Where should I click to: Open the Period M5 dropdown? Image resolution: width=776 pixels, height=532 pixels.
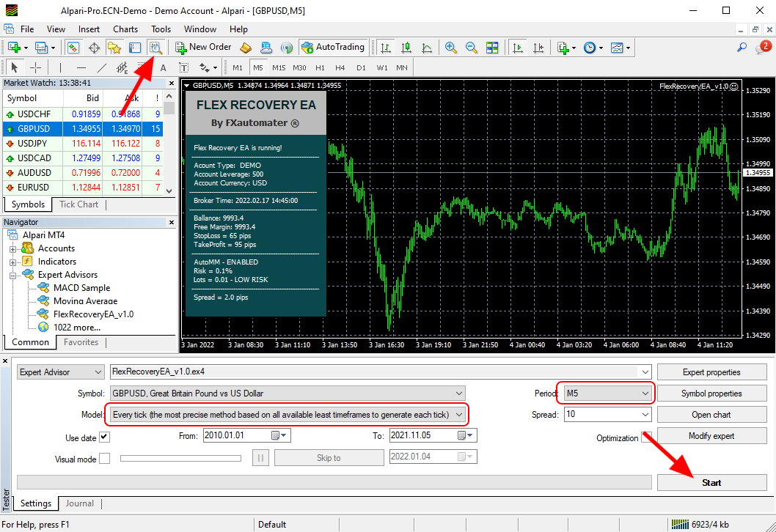pyautogui.click(x=608, y=393)
